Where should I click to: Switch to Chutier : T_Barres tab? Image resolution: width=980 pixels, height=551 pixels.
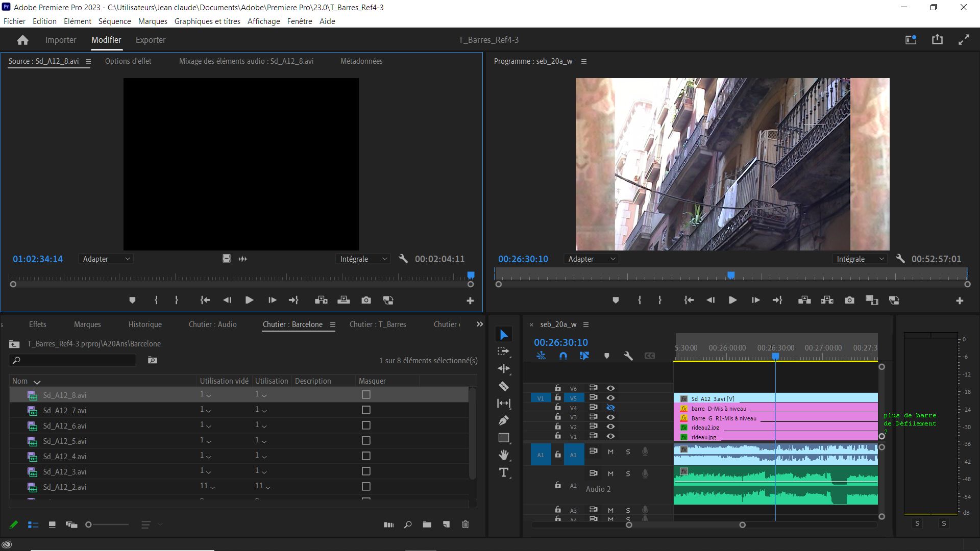tap(378, 324)
